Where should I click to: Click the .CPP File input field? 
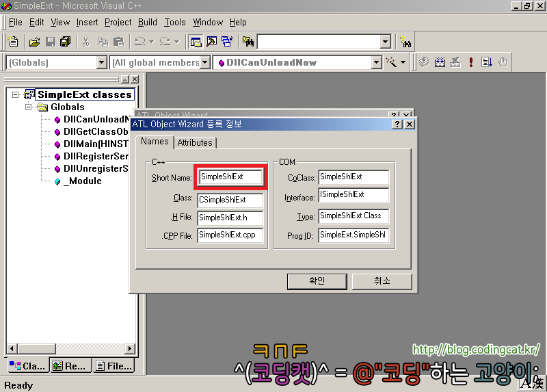[x=230, y=235]
